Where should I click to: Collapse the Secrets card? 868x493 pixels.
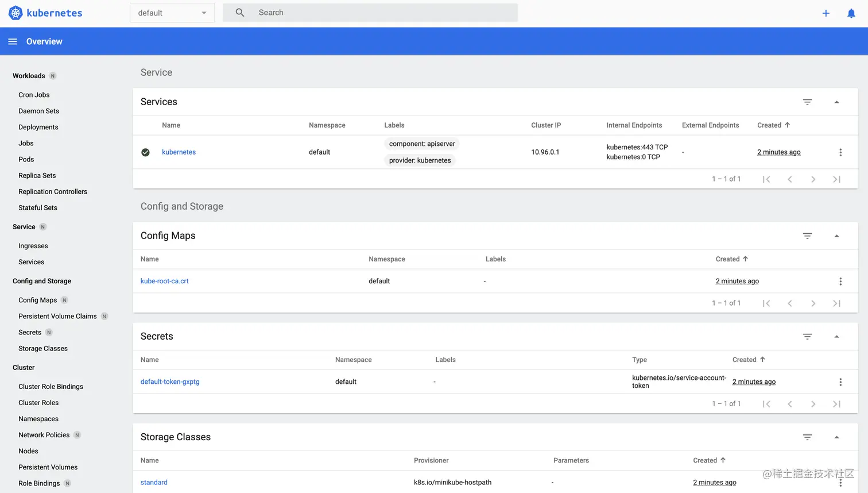pyautogui.click(x=836, y=337)
